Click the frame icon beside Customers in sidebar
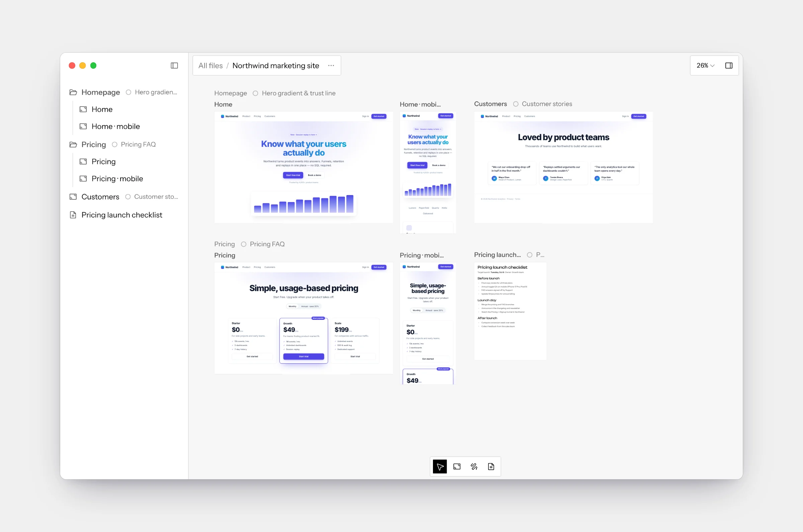Image resolution: width=803 pixels, height=532 pixels. [x=73, y=197]
